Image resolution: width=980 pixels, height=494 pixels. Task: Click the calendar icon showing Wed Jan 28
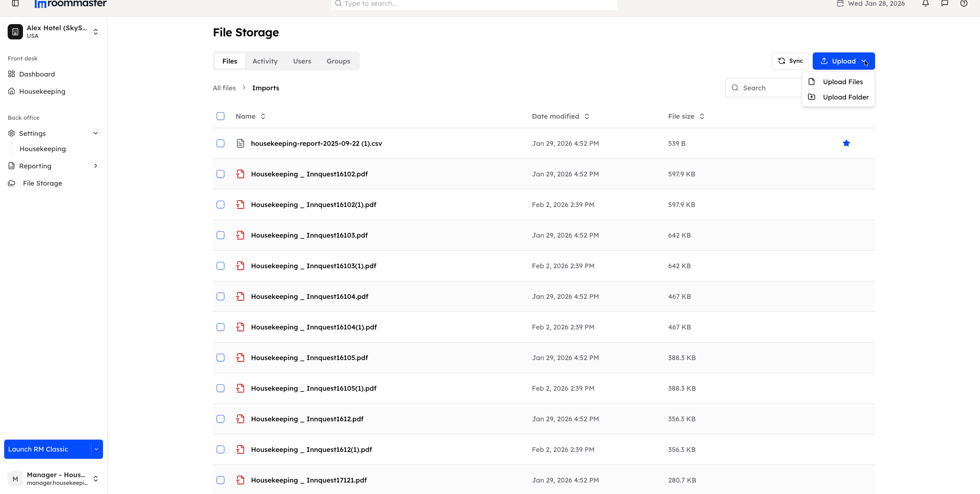tap(840, 4)
